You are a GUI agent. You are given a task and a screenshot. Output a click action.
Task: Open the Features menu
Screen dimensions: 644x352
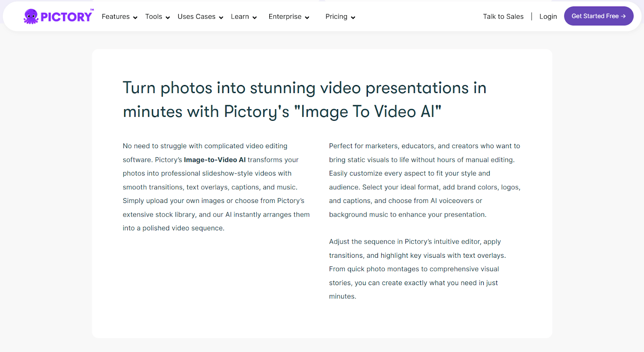[116, 17]
